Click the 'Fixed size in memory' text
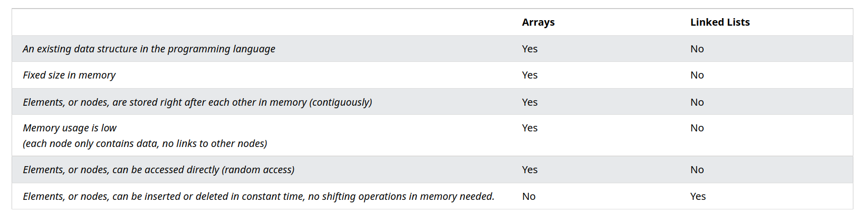The width and height of the screenshot is (868, 221). (69, 75)
